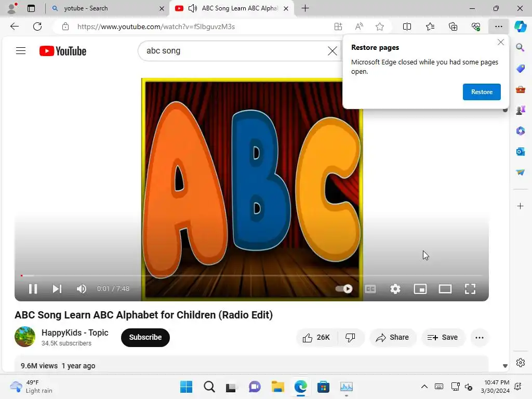Skip to the next video

click(57, 289)
